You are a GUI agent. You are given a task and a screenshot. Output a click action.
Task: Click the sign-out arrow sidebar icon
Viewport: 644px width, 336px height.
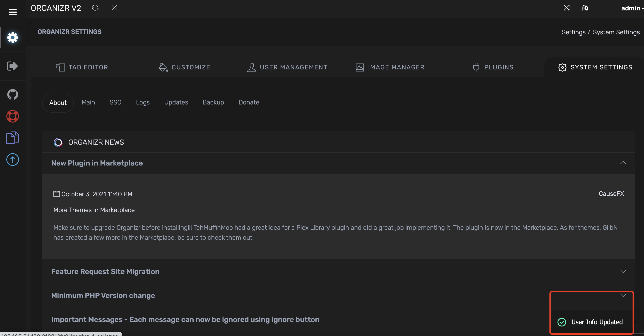12,66
